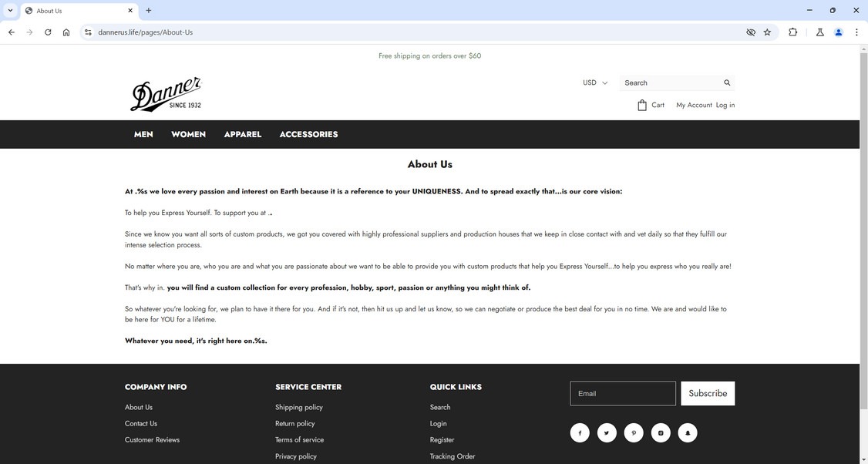Bookmark this page with the star
This screenshot has width=868, height=464.
(x=767, y=32)
